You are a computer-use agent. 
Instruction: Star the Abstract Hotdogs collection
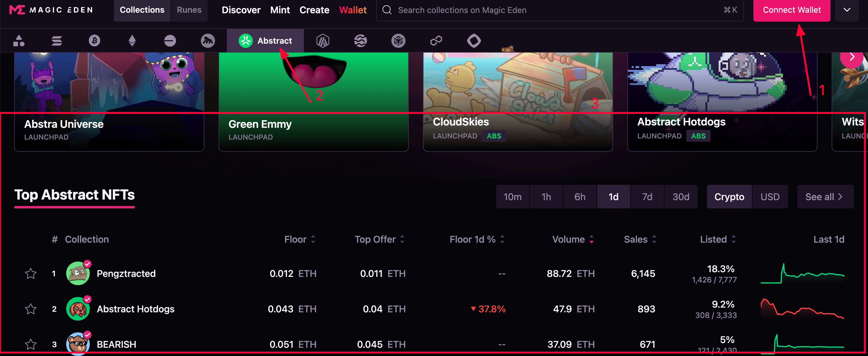tap(31, 309)
